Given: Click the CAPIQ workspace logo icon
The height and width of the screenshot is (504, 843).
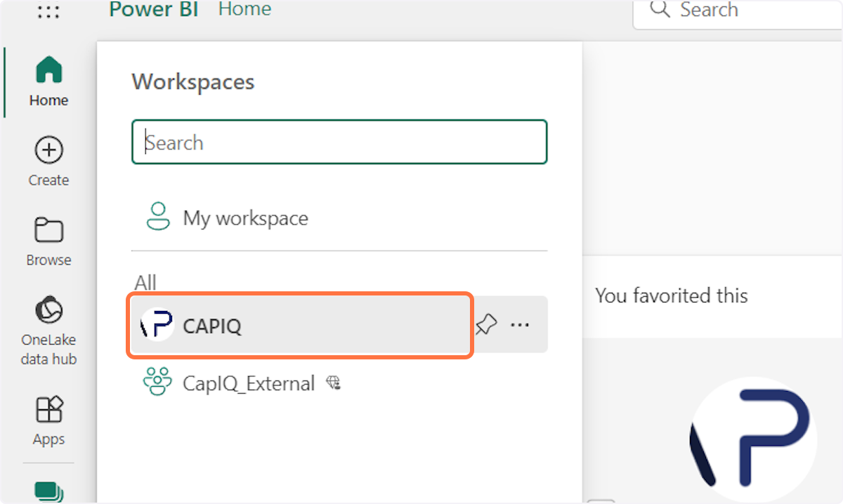Looking at the screenshot, I should point(157,325).
